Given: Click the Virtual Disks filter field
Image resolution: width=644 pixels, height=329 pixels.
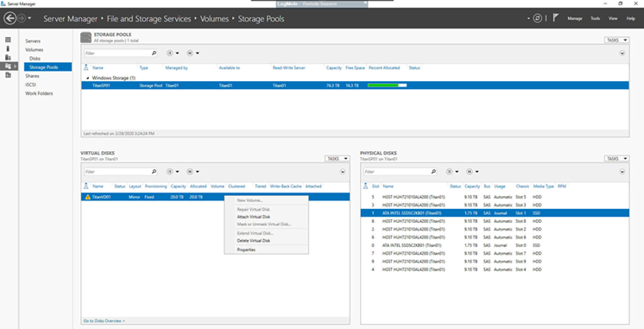Looking at the screenshot, I should 117,171.
